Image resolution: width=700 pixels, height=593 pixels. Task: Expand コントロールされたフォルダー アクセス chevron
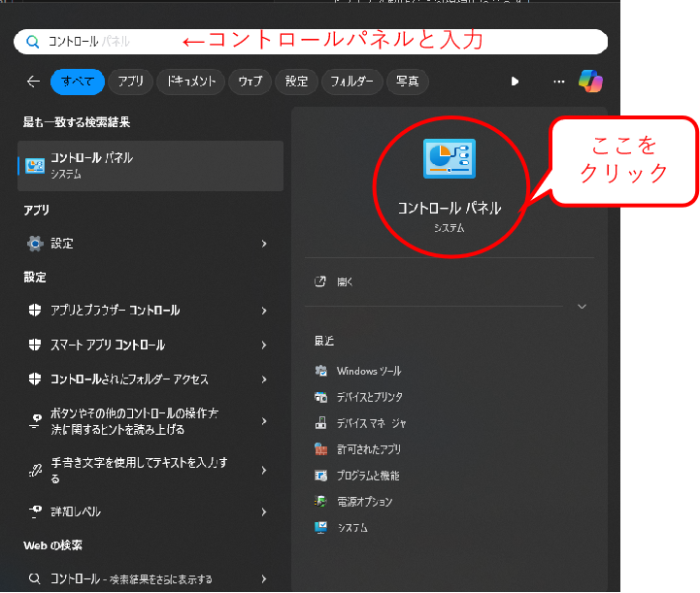(264, 379)
